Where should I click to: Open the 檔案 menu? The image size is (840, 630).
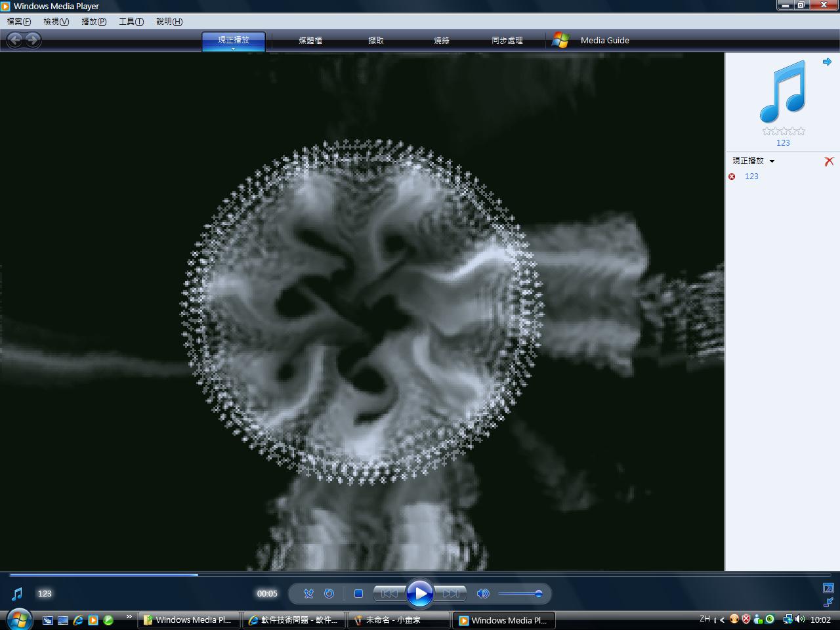[18, 22]
